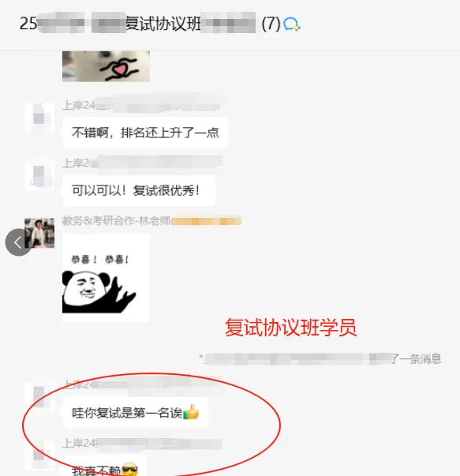460x476 pixels.
Task: Click the sunglasses emoji in last message
Action: point(130,470)
